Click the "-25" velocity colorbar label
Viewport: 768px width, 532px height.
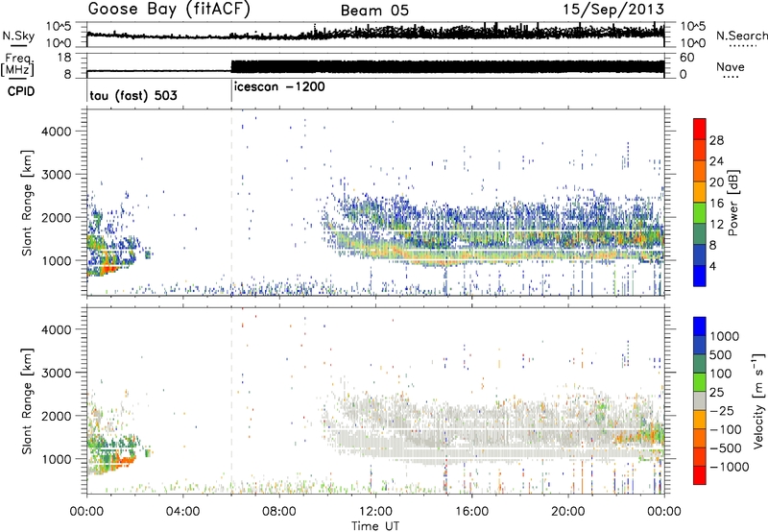click(x=723, y=411)
